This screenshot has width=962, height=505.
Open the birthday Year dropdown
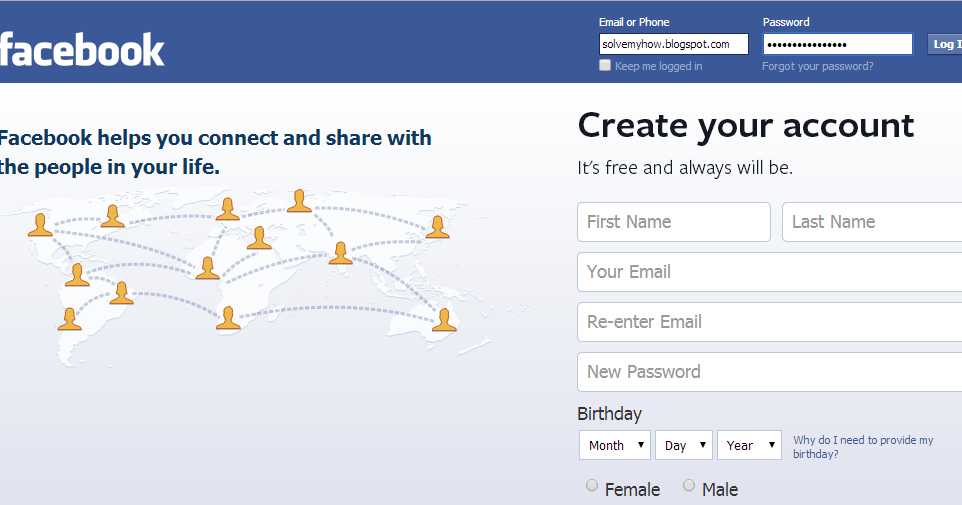click(749, 445)
